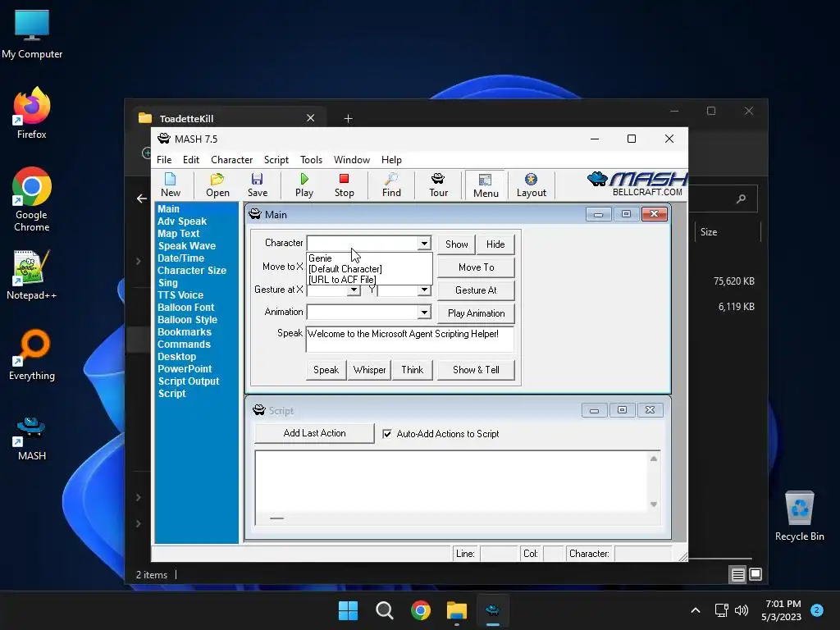Click into the Speak text field
This screenshot has height=630, width=840.
pos(409,340)
